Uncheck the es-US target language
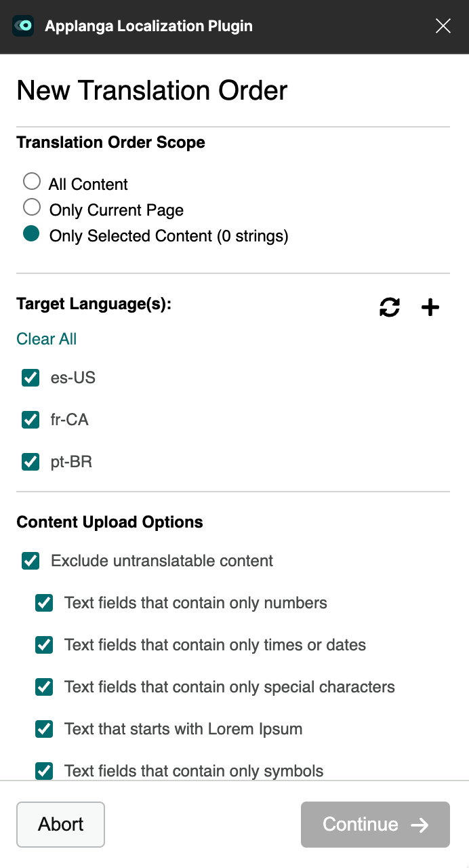Viewport: 469px width, 868px height. pyautogui.click(x=30, y=378)
